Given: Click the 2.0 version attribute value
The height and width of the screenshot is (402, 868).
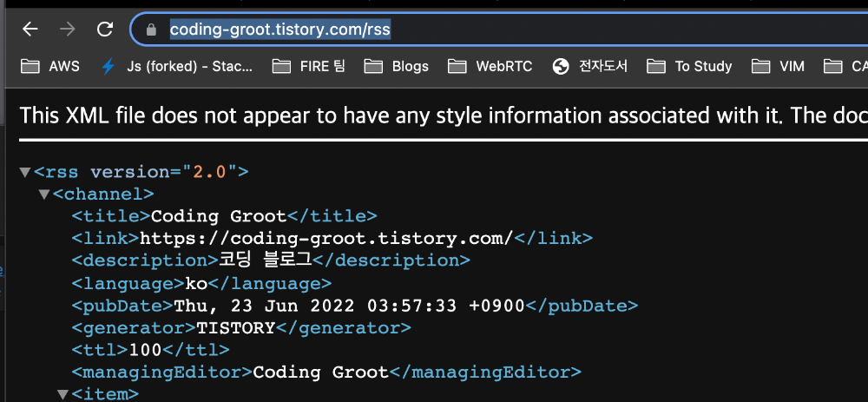Looking at the screenshot, I should (x=209, y=172).
